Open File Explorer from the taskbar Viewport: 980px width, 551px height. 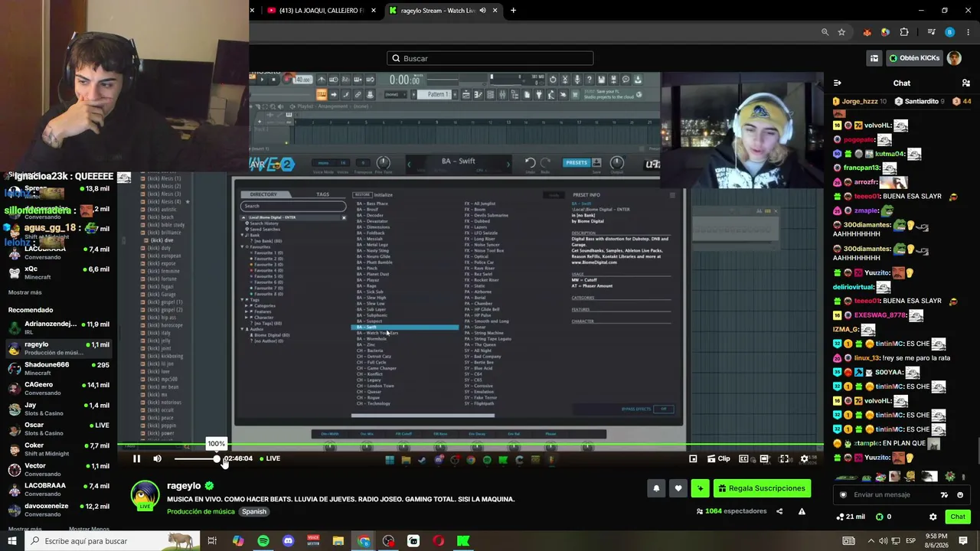point(338,541)
